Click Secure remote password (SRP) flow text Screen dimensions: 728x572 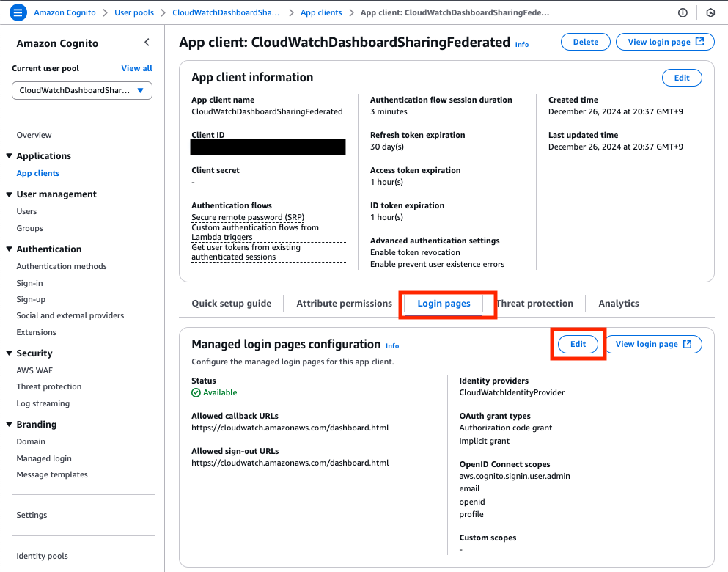coord(248,217)
